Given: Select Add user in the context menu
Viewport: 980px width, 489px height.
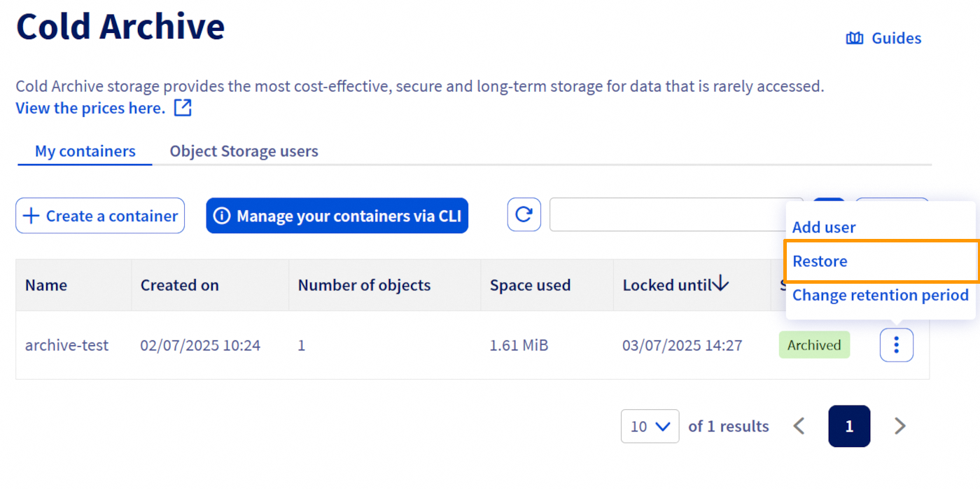Looking at the screenshot, I should click(822, 226).
